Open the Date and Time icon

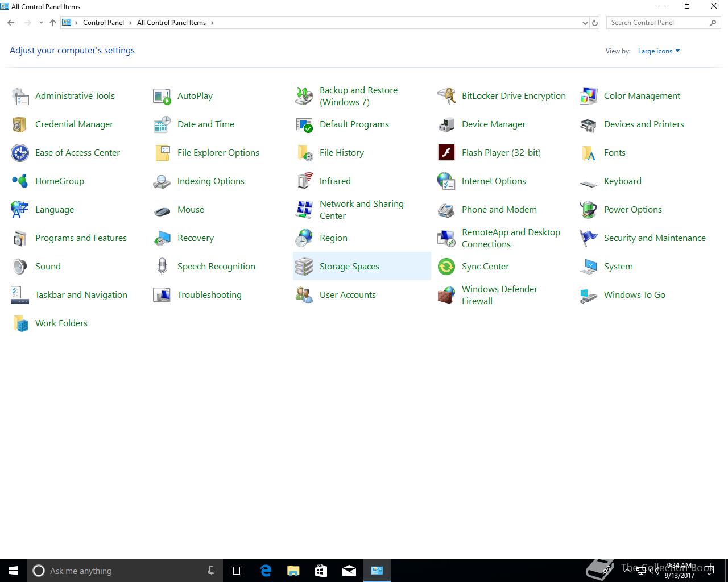point(162,124)
